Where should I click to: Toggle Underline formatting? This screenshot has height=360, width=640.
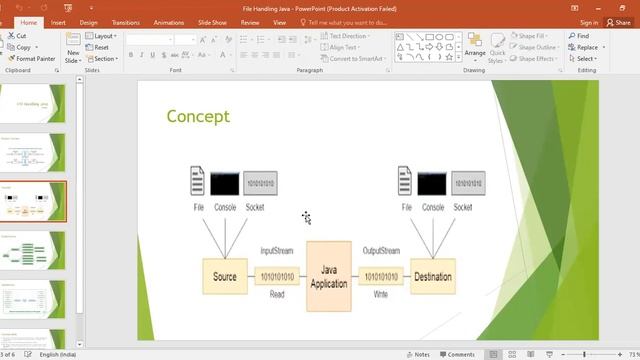coord(153,55)
